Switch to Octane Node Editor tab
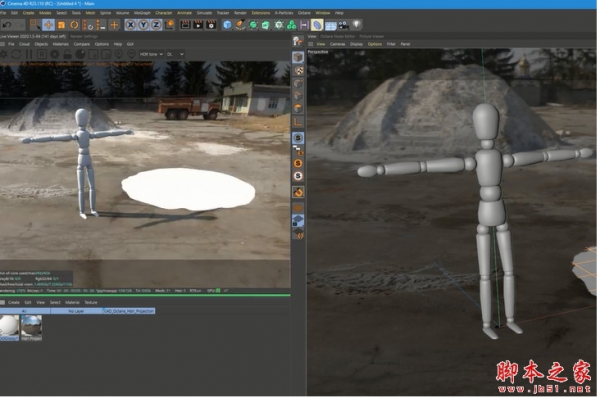 [x=338, y=36]
